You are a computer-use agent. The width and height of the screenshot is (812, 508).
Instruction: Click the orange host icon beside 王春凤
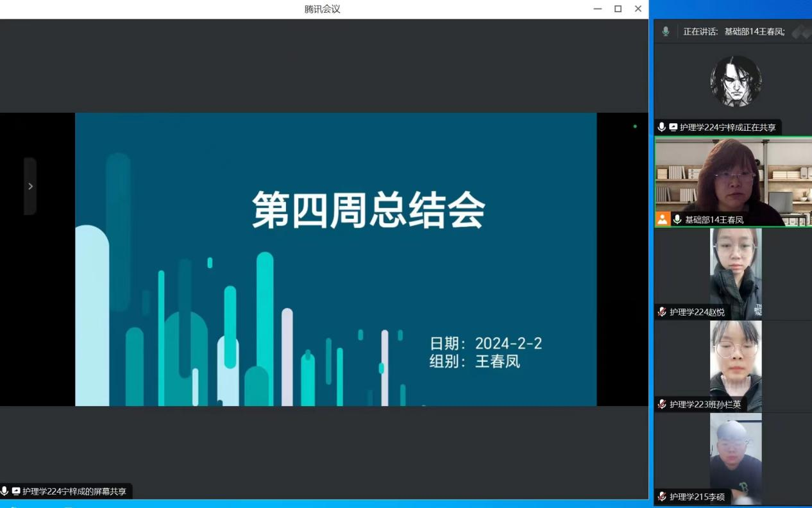pyautogui.click(x=662, y=219)
